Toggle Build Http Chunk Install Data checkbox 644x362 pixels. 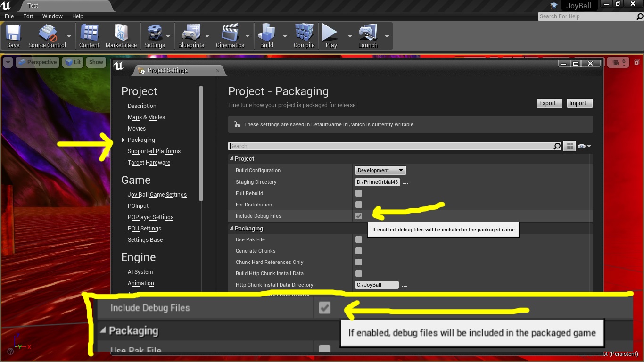point(359,273)
